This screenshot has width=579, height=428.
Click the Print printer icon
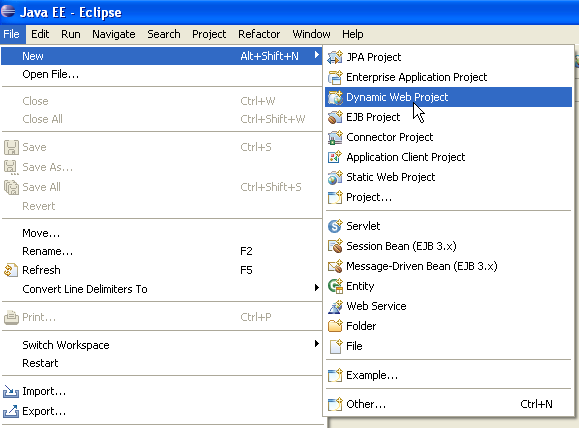11,317
